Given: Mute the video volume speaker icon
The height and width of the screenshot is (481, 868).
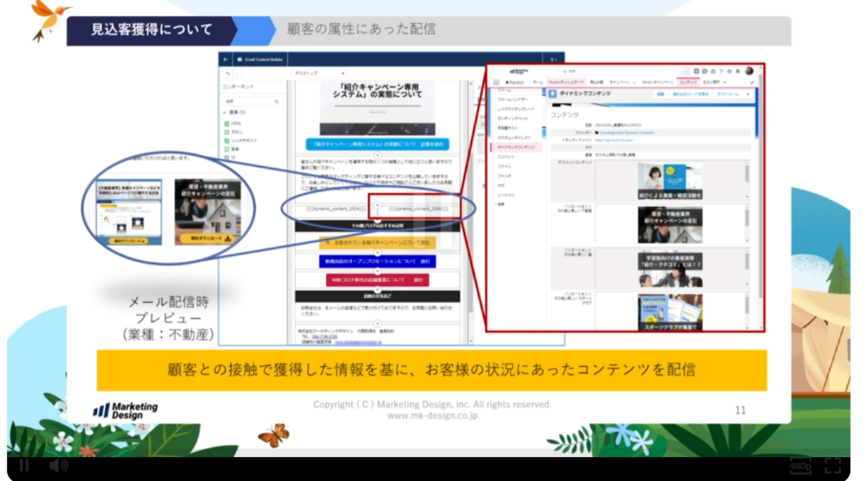Looking at the screenshot, I should (x=58, y=466).
